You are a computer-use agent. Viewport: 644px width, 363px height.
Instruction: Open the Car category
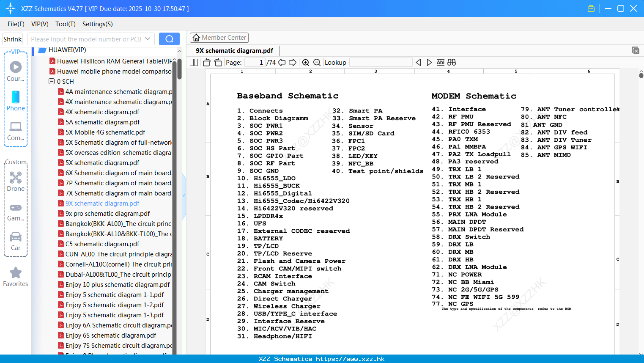16,241
